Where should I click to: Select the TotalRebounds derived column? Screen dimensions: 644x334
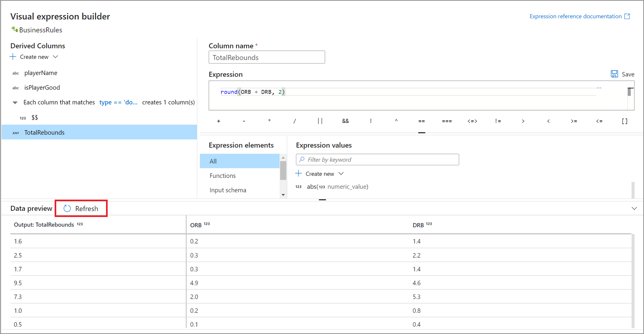pyautogui.click(x=44, y=132)
